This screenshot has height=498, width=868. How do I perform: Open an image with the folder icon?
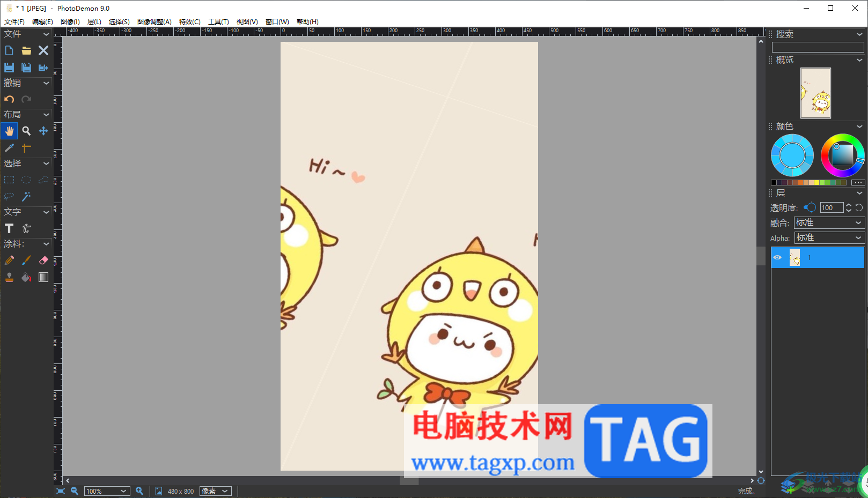(x=26, y=50)
